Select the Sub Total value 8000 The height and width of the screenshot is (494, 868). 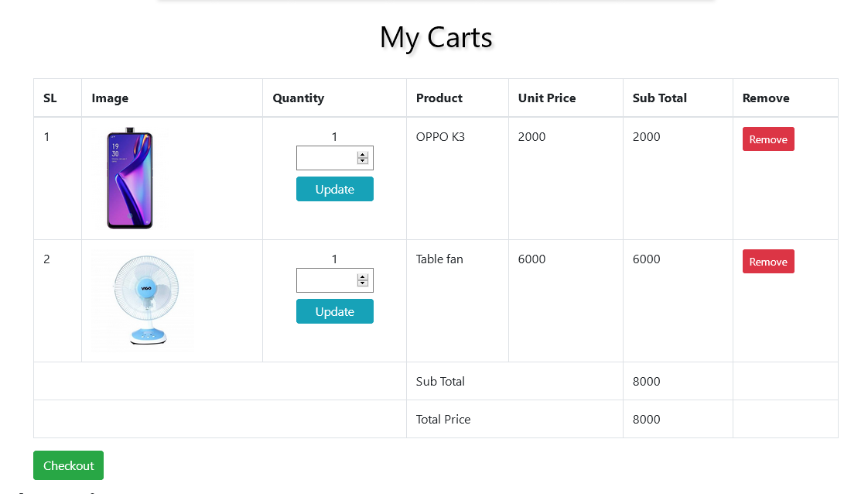(646, 382)
